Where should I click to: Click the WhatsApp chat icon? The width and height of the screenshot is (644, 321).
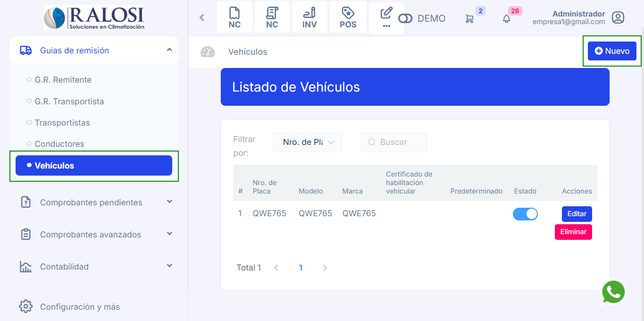point(613,292)
